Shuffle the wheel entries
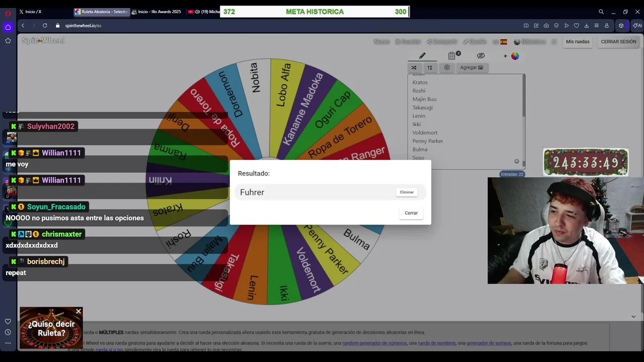 (414, 67)
